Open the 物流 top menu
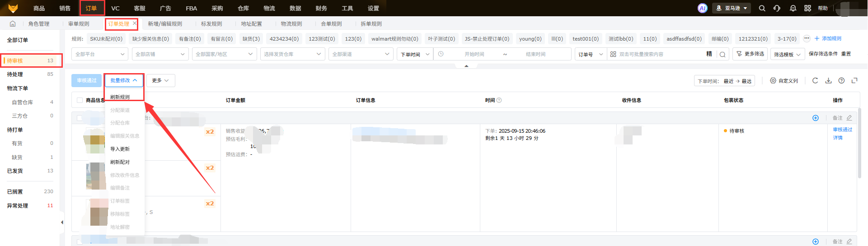This screenshot has width=868, height=246. click(269, 8)
